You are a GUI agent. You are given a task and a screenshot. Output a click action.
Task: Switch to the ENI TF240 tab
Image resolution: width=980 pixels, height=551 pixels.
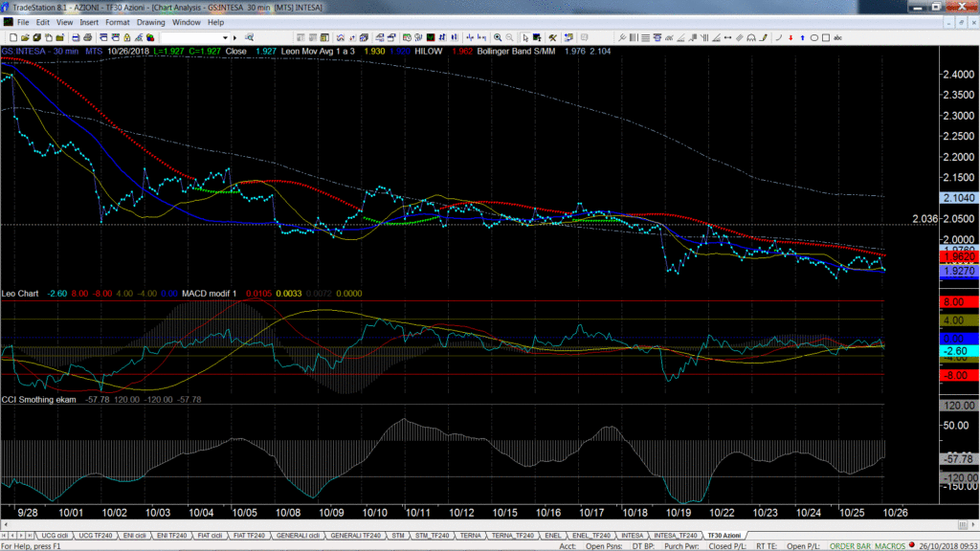pyautogui.click(x=172, y=536)
